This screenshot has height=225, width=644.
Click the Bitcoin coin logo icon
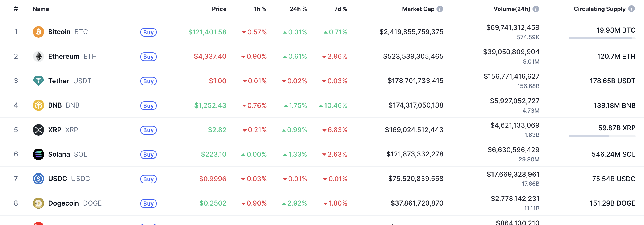[x=38, y=32]
